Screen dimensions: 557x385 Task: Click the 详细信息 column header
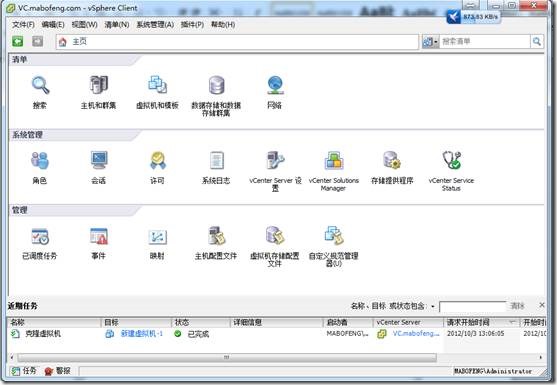(x=277, y=322)
